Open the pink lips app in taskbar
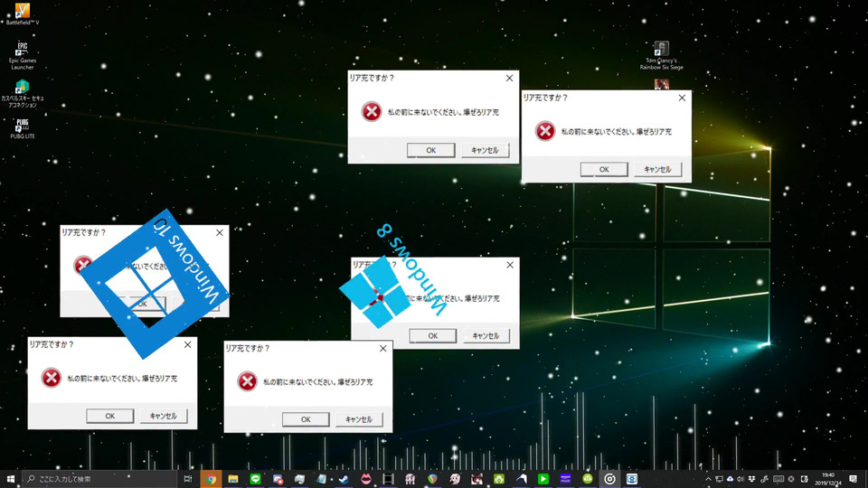 [x=366, y=479]
